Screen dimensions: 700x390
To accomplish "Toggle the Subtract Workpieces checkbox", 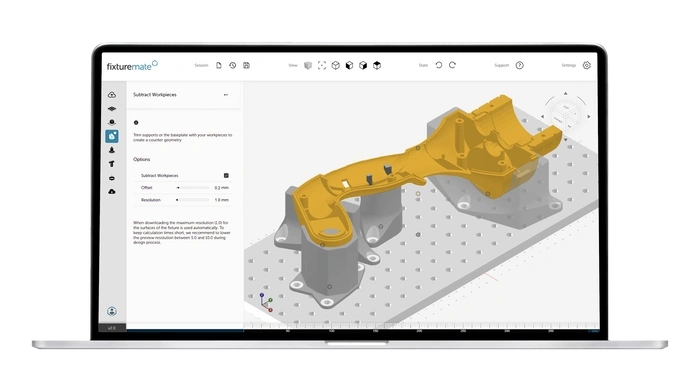I will (226, 175).
